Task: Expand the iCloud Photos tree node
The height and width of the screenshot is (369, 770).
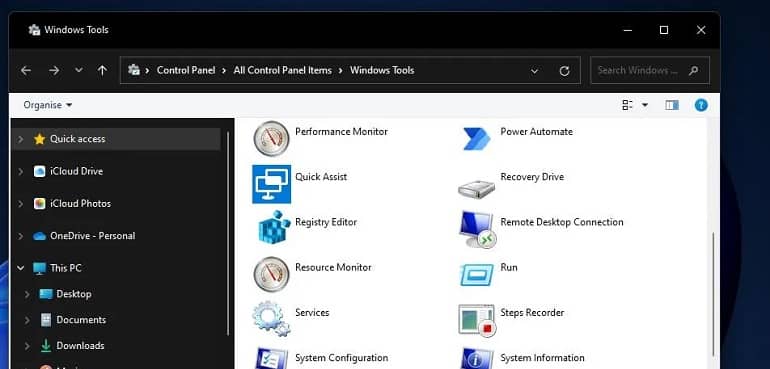Action: click(21, 203)
